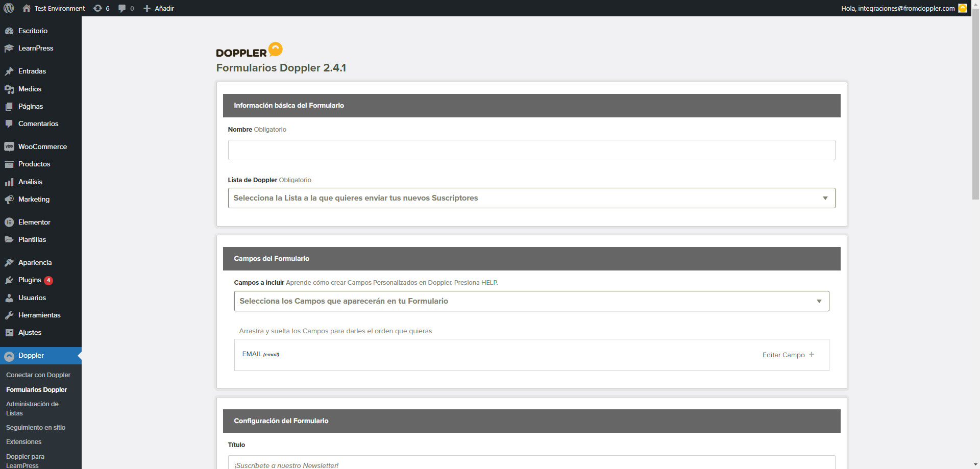Click the Plantillas folder icon
The width and height of the screenshot is (980, 469).
click(x=9, y=240)
